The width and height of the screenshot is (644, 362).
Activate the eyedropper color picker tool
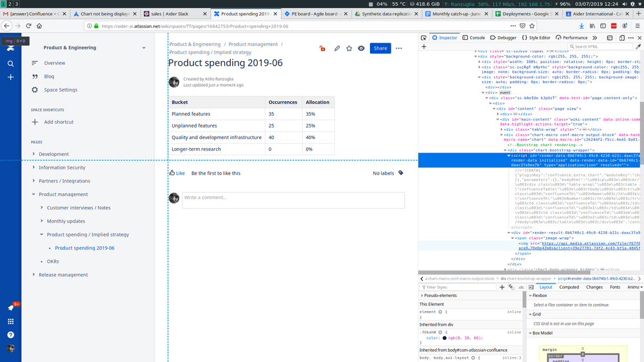point(638,47)
